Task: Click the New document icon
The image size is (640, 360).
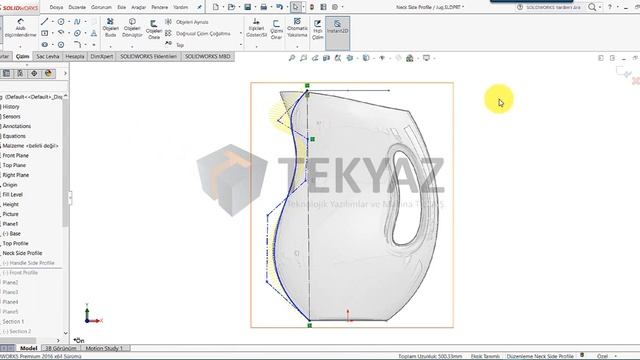Action: tap(216, 7)
